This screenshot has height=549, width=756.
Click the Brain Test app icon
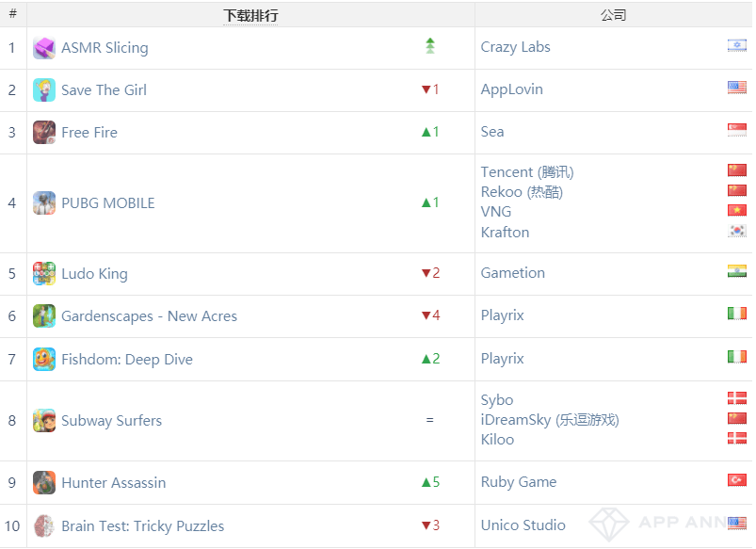coord(44,526)
